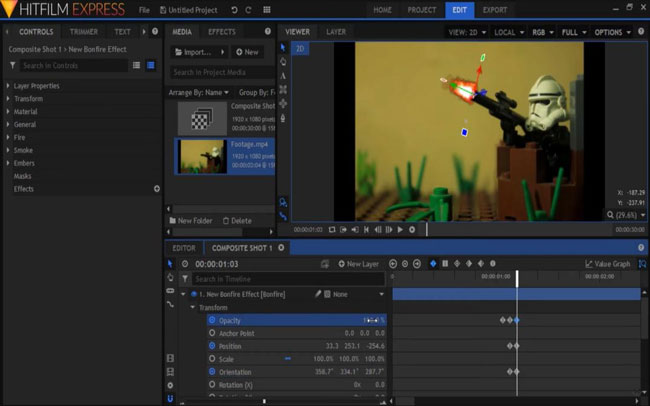Click the blue diamond keyframe type icon
Screen dimensions: 650x406
tap(433, 264)
